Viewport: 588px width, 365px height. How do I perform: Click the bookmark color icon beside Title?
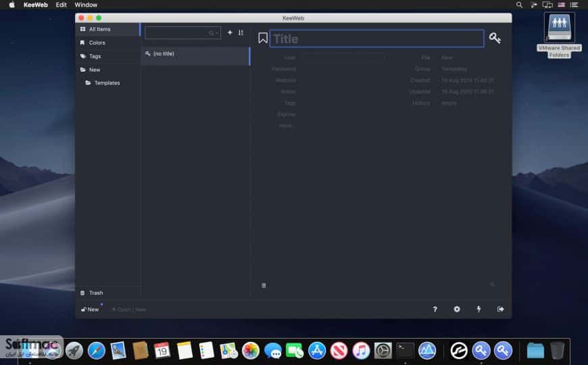(263, 38)
